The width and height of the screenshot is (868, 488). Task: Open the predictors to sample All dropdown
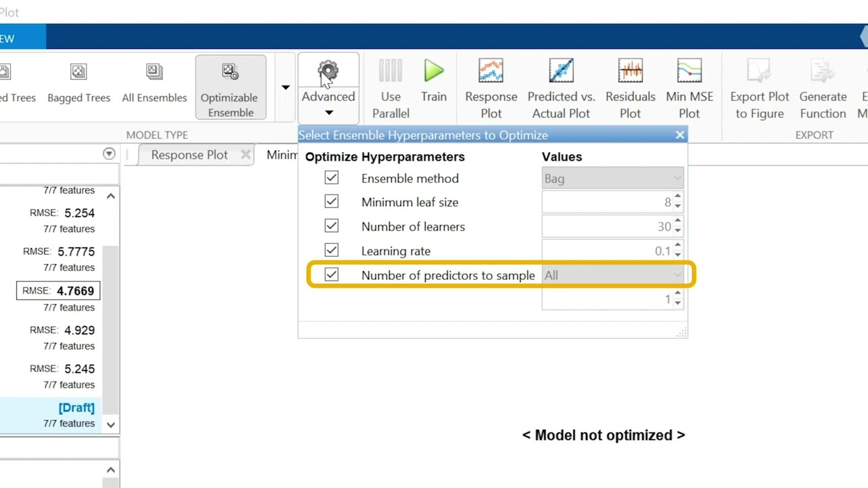612,275
